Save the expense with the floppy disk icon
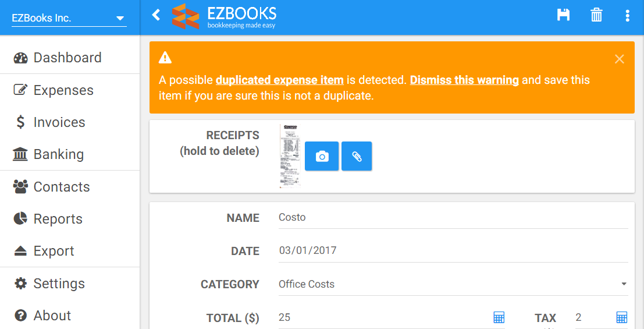Viewport: 644px width, 329px height. [563, 15]
